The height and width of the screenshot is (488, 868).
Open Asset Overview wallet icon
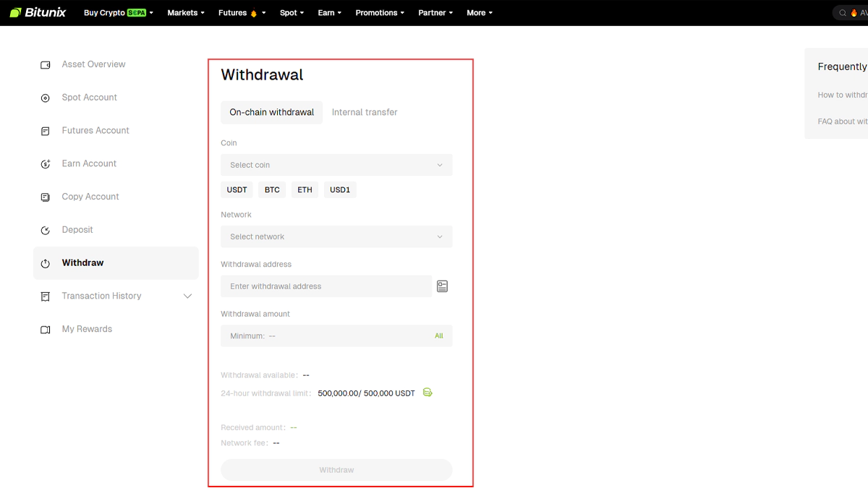46,65
